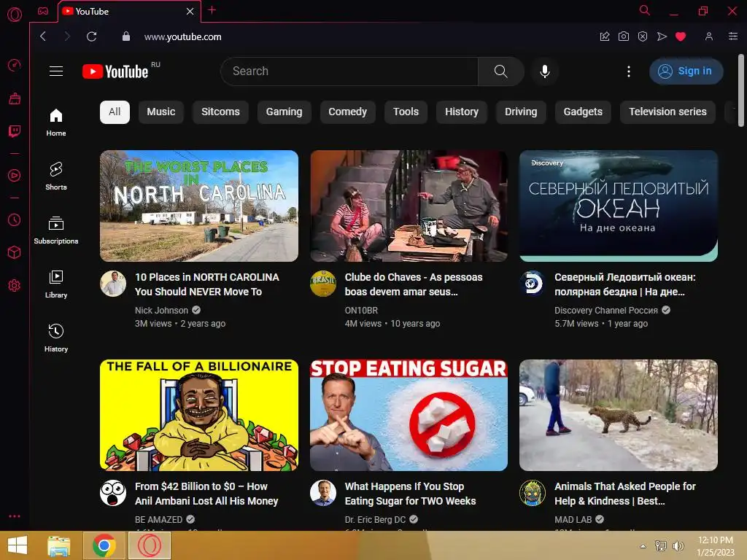Select the Sitcoms filter chip
Screen dimensions: 747x560
pyautogui.click(x=220, y=112)
